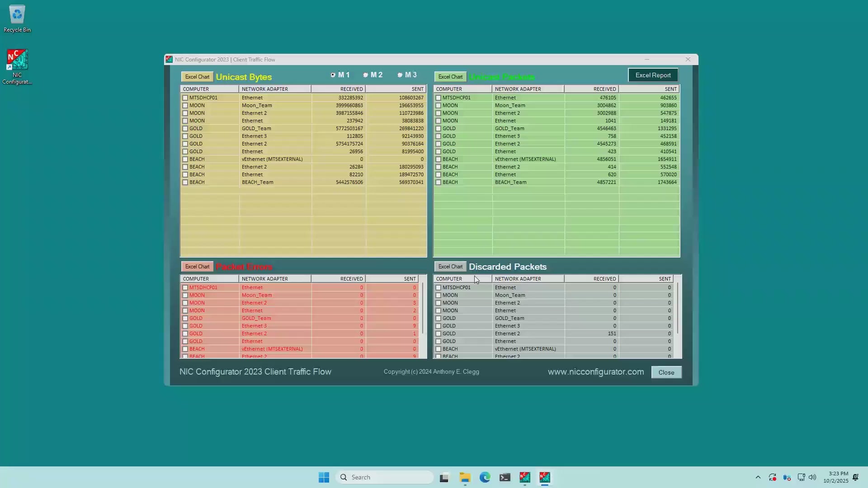The width and height of the screenshot is (868, 488).
Task: Sort Unicast Bytes by SENT column header
Action: click(396, 89)
